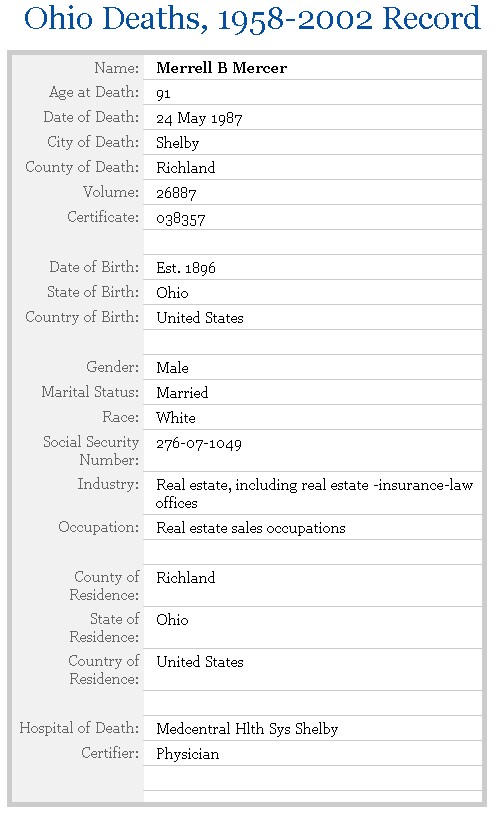Click the Age at Death value 91
The image size is (500, 814).
pyautogui.click(x=163, y=93)
